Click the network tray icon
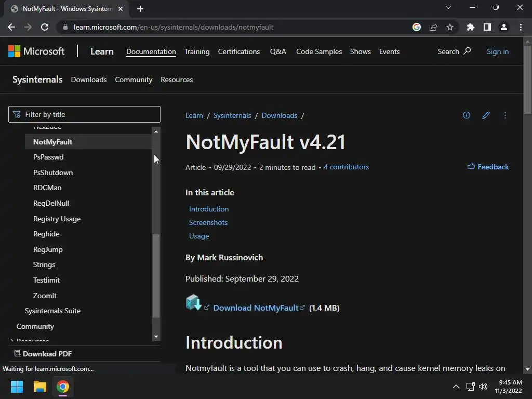This screenshot has width=532, height=399. pos(470,387)
